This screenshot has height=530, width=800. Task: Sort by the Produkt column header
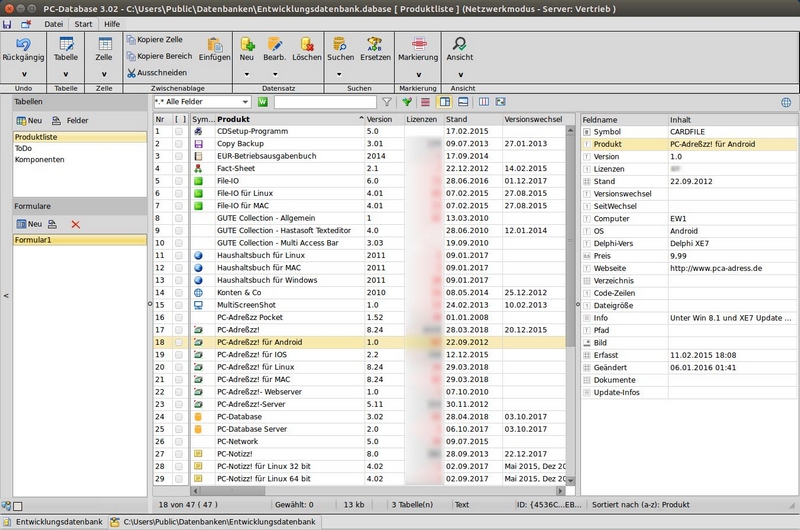coord(289,119)
